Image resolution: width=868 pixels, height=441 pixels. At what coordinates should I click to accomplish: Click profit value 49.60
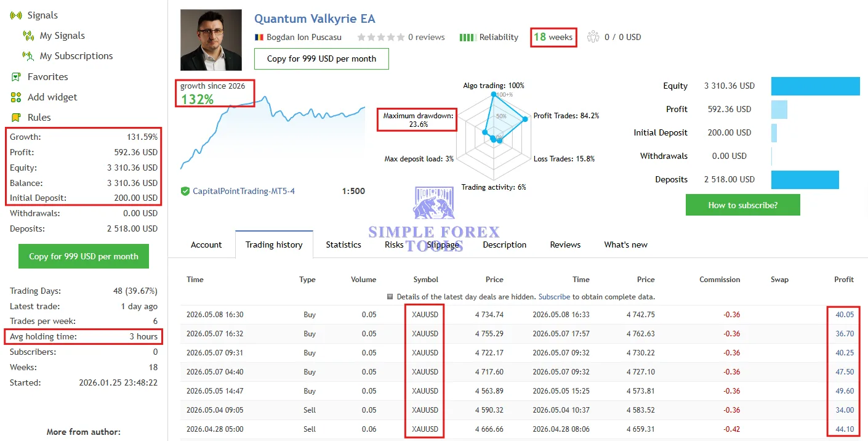point(845,391)
